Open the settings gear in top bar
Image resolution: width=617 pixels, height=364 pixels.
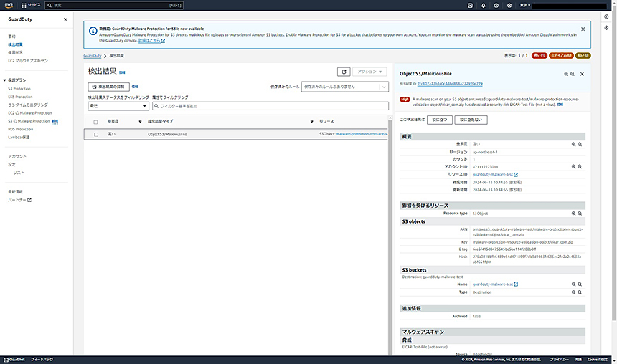click(x=509, y=6)
